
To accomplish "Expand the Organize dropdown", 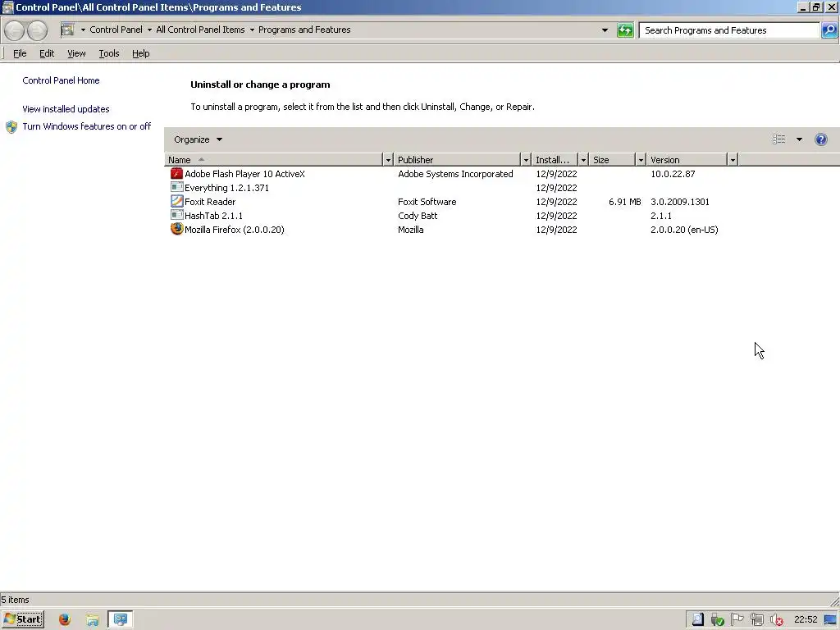I will (x=198, y=139).
